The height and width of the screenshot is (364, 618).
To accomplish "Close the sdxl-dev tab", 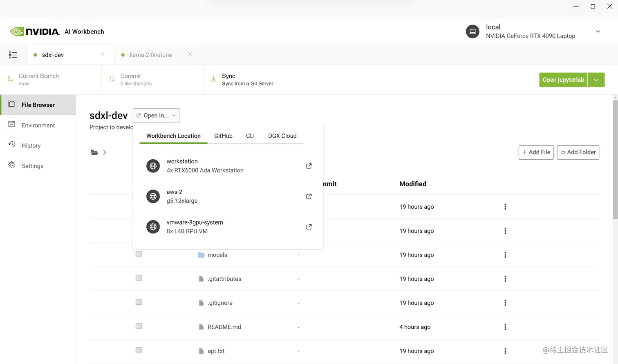I will [102, 54].
